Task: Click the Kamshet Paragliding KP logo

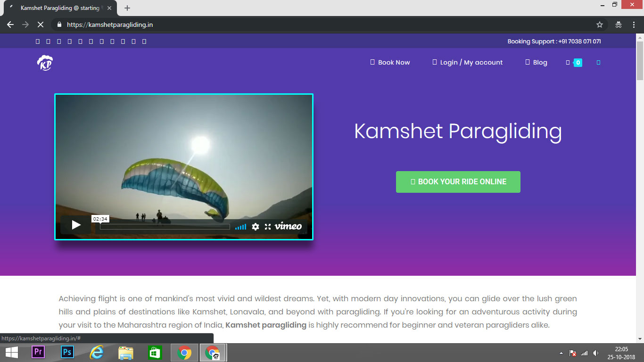Action: coord(45,63)
